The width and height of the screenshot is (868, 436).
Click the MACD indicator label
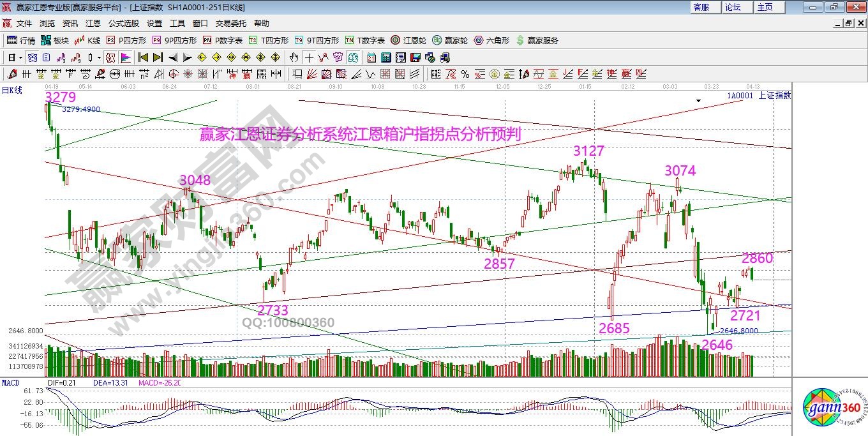point(10,382)
